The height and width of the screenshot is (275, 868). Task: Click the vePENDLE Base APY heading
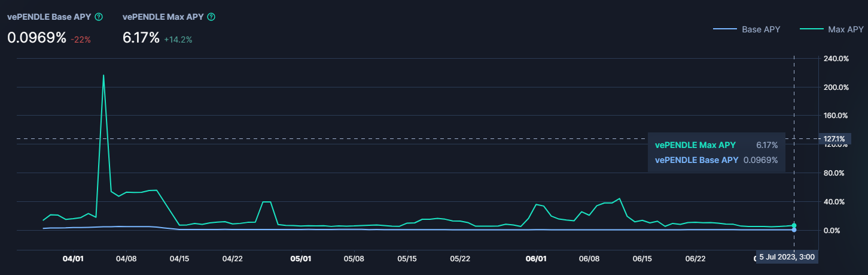(x=49, y=17)
